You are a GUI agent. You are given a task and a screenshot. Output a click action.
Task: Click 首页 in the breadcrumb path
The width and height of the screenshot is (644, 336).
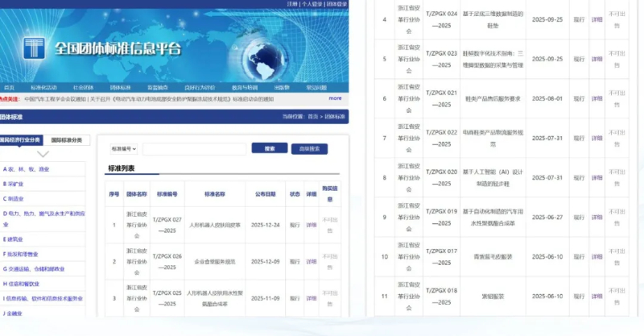[x=312, y=117]
